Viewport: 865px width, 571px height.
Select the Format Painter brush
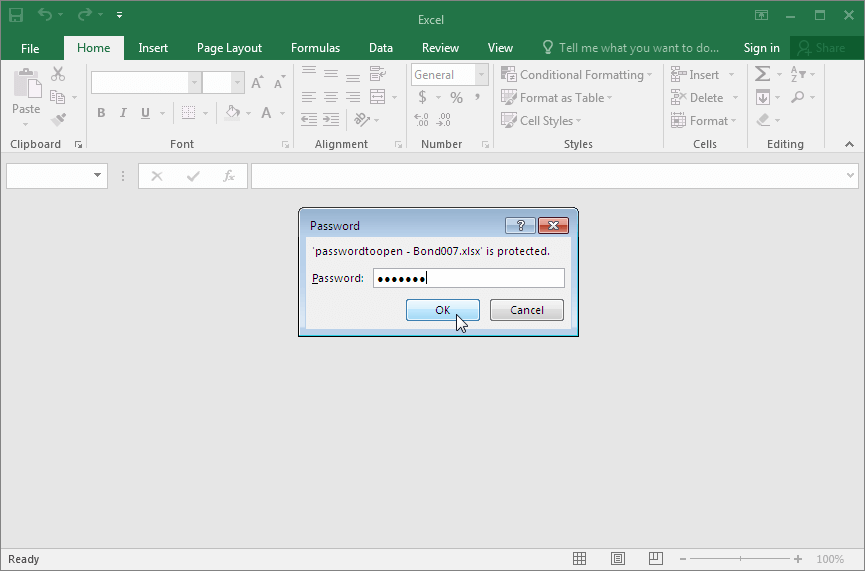[x=58, y=119]
